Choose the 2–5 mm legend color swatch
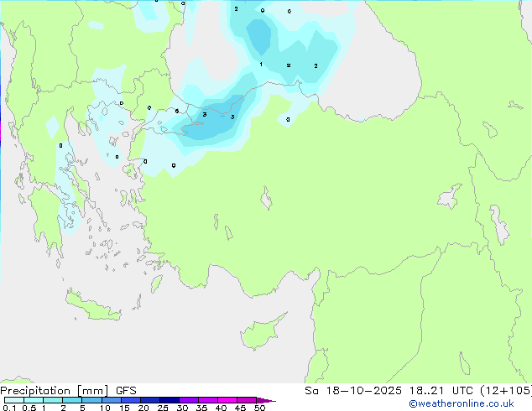532x411 pixels. click(72, 400)
